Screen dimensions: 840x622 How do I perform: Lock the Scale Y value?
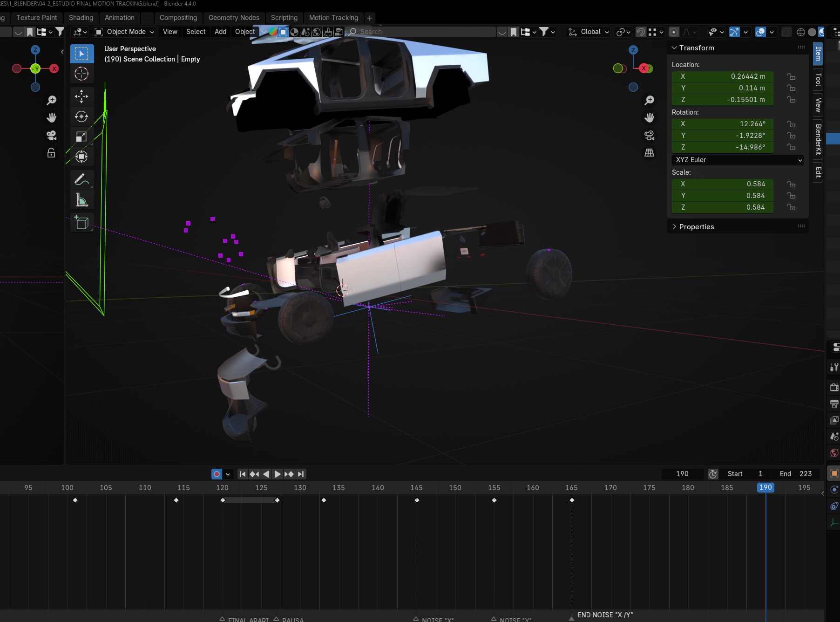point(791,196)
